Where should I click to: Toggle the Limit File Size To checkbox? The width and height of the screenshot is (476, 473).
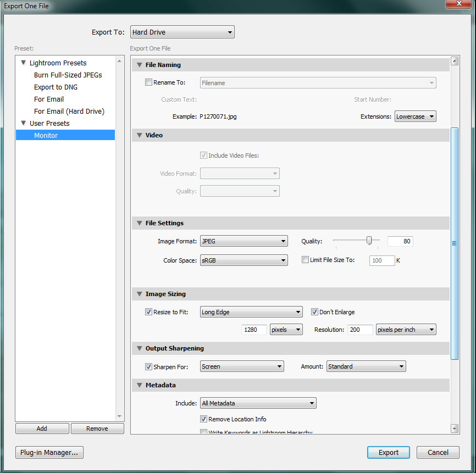coord(305,260)
